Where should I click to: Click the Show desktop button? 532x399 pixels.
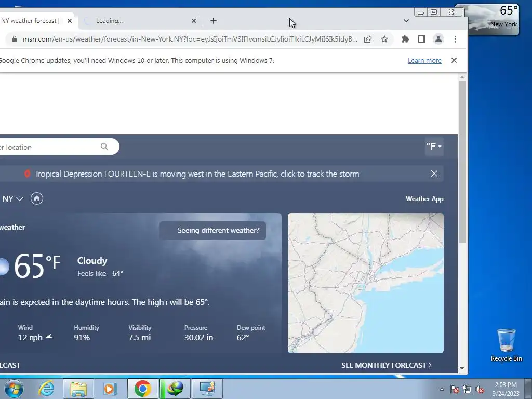[x=528, y=389]
